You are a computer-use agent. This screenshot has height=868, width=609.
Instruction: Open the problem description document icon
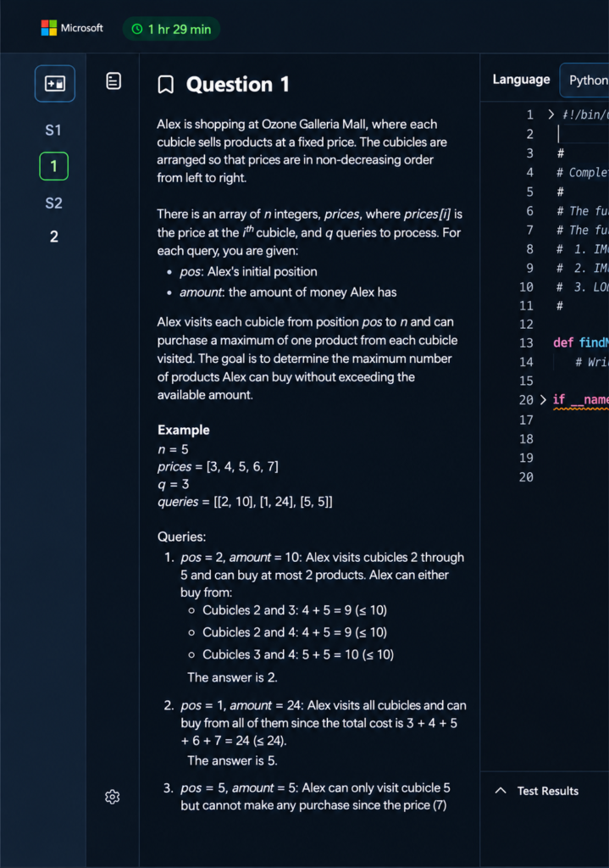[113, 81]
